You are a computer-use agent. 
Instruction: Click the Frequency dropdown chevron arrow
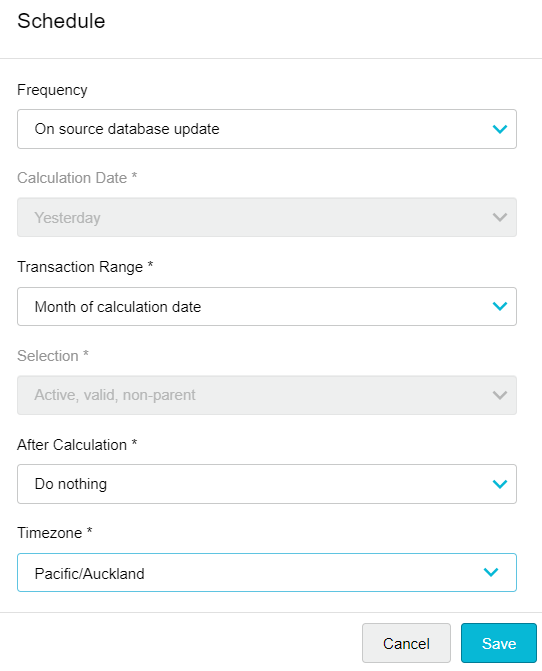(x=499, y=129)
